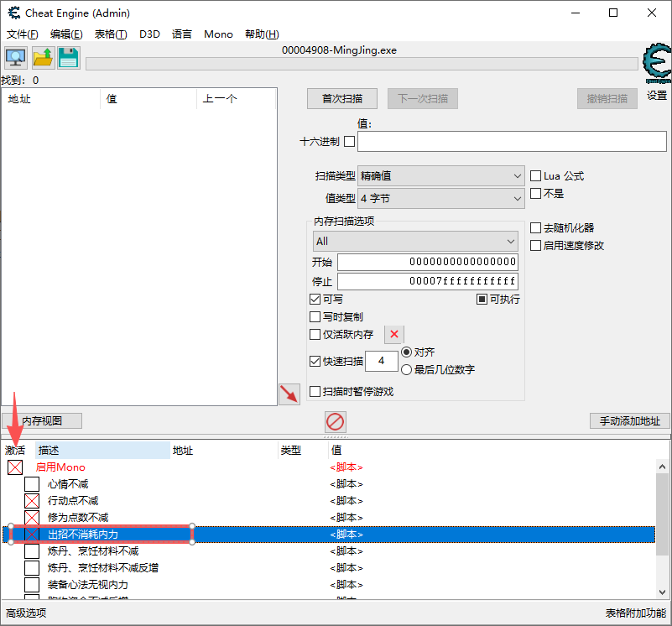
Task: Toggle the 可写 checkbox
Action: pos(315,300)
